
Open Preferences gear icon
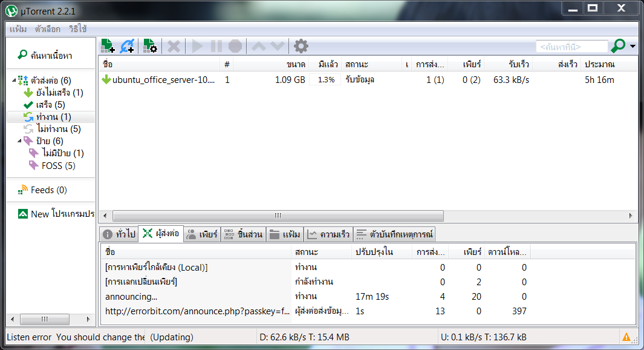pyautogui.click(x=301, y=46)
